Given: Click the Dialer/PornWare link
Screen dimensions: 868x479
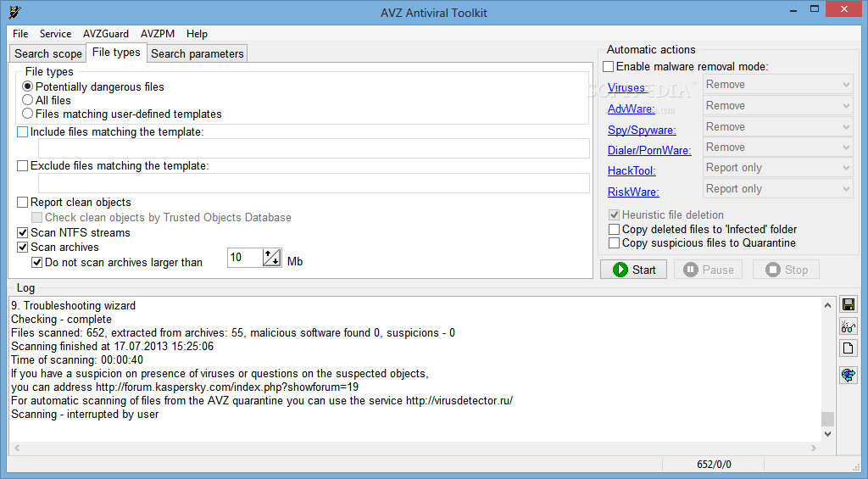Looking at the screenshot, I should (649, 151).
